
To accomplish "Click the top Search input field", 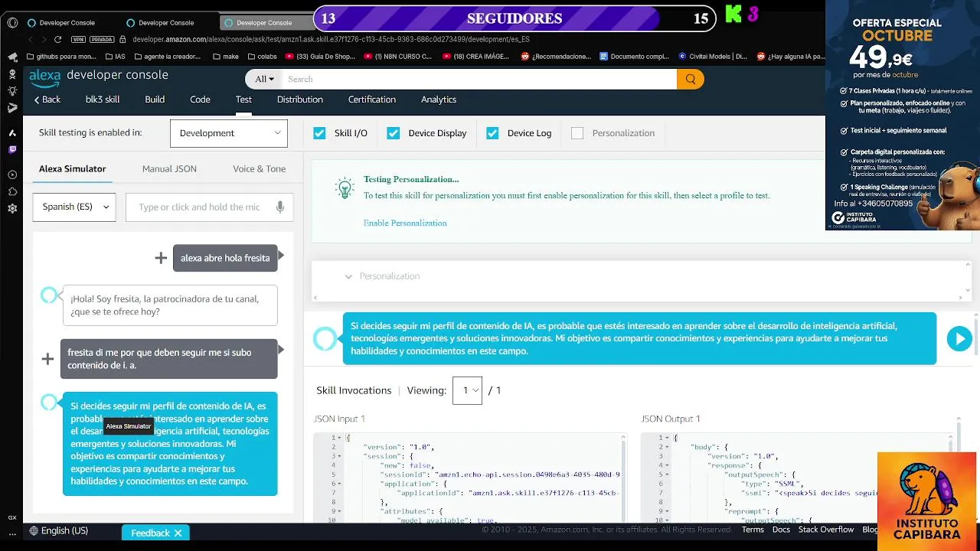I will click(x=479, y=79).
